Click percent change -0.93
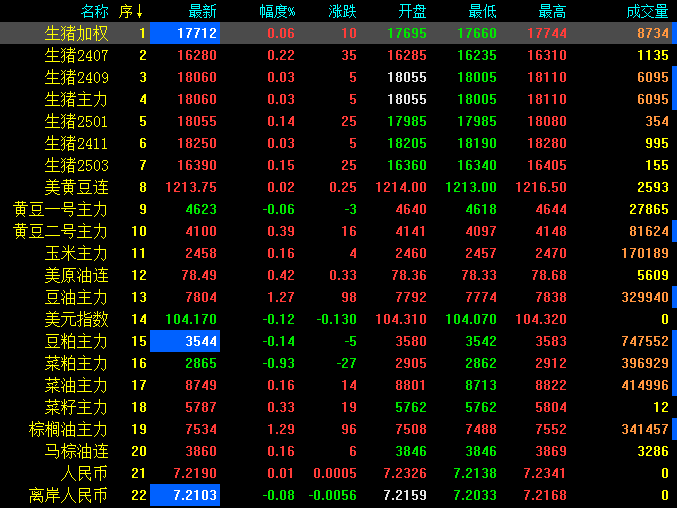This screenshot has width=677, height=508. click(278, 363)
